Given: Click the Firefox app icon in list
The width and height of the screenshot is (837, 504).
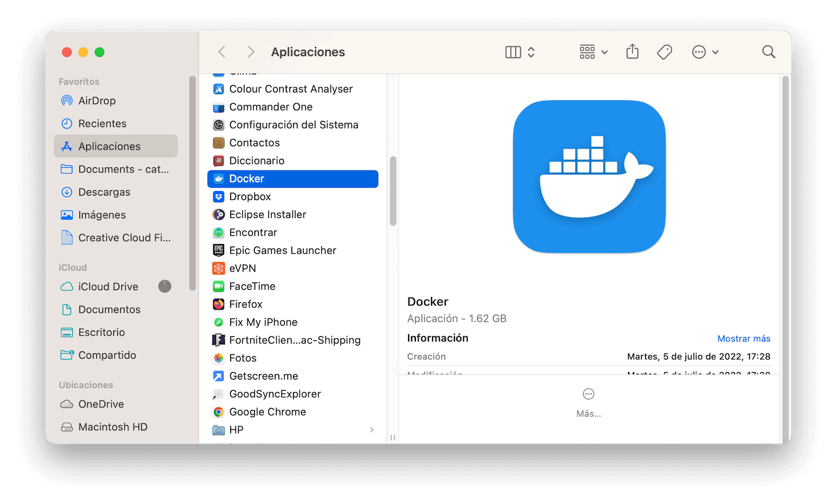Looking at the screenshot, I should click(219, 304).
